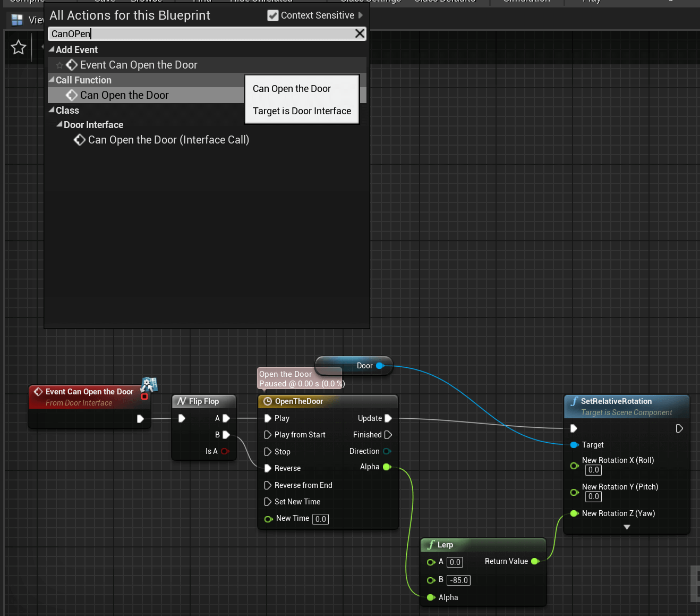Collapse the Door Interface subcategory

tap(59, 124)
